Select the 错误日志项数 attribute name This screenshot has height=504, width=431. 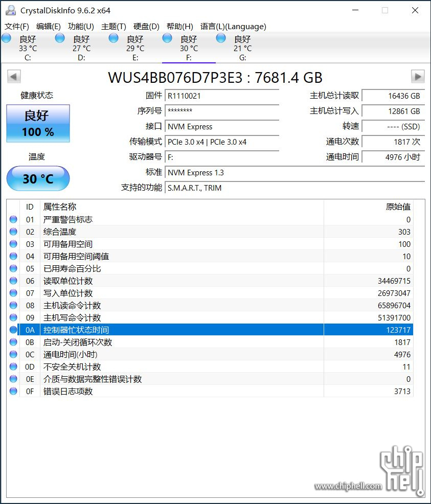(68, 391)
